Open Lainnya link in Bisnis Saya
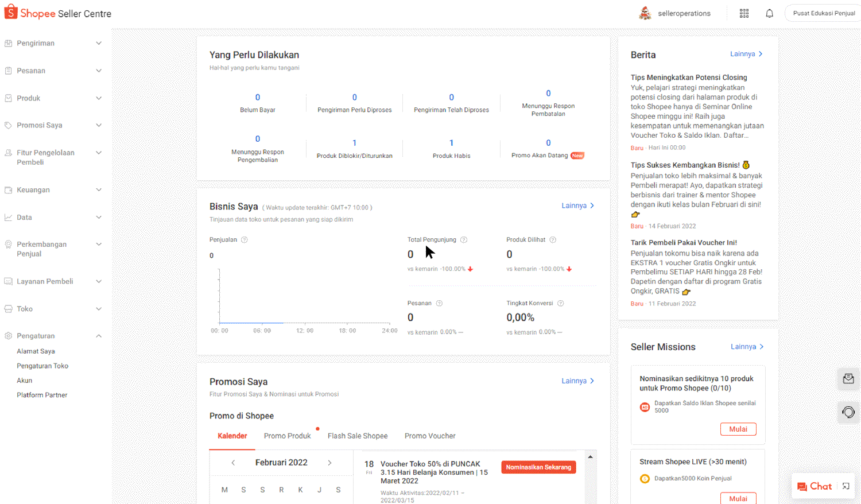This screenshot has height=504, width=861. pos(577,206)
